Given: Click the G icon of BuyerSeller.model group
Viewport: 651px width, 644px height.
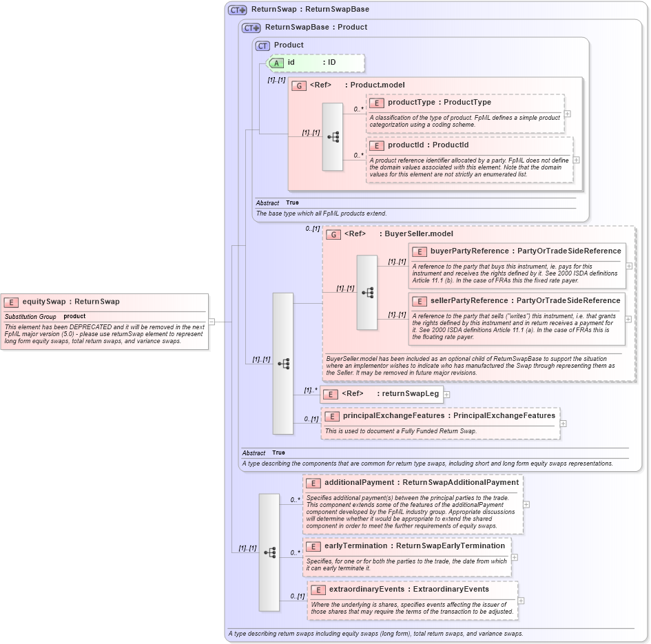Looking at the screenshot, I should tap(333, 233).
